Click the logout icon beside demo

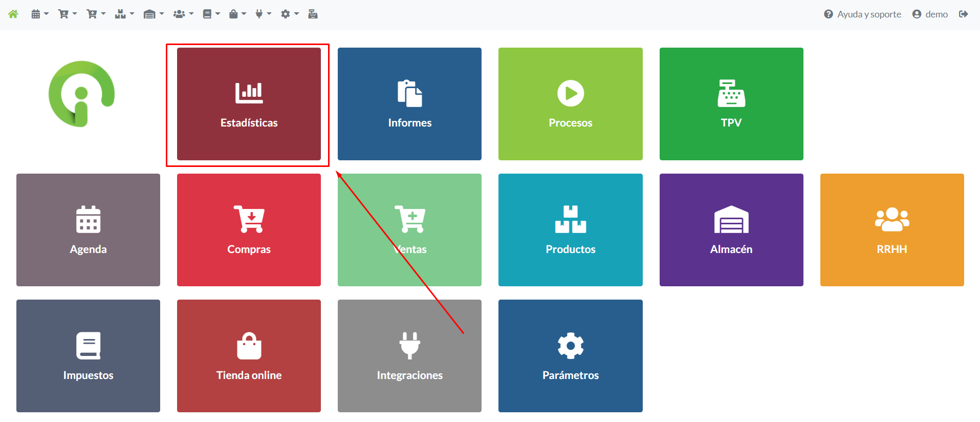click(x=963, y=14)
